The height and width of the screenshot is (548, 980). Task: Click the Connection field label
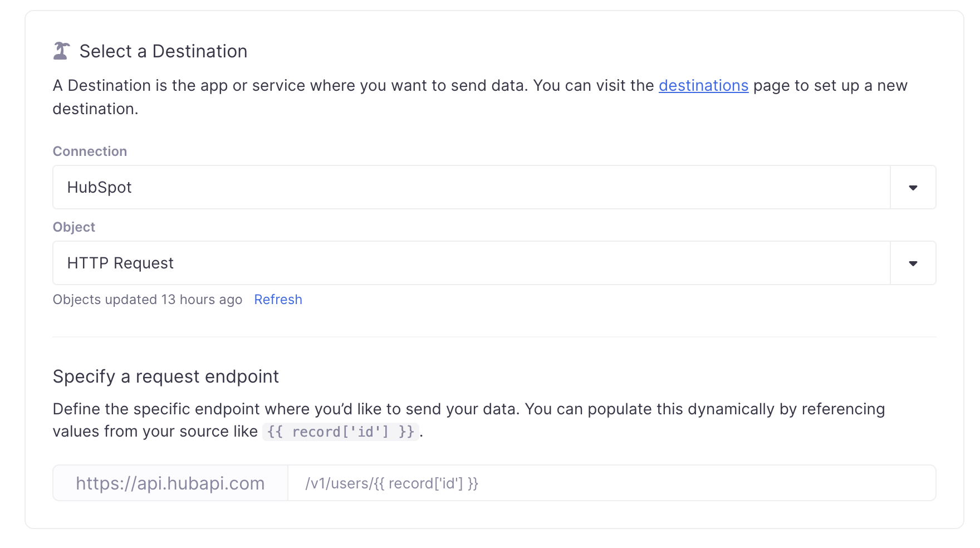point(90,151)
